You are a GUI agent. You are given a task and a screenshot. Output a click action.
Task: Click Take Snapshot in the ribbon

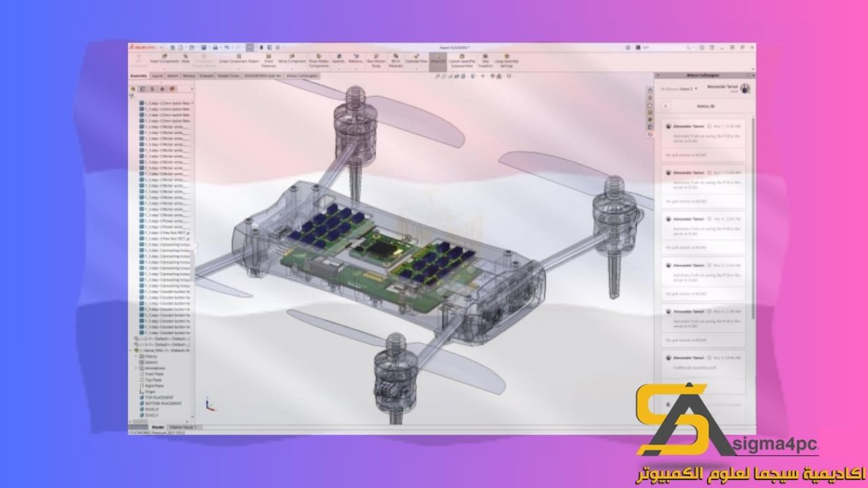[x=486, y=60]
